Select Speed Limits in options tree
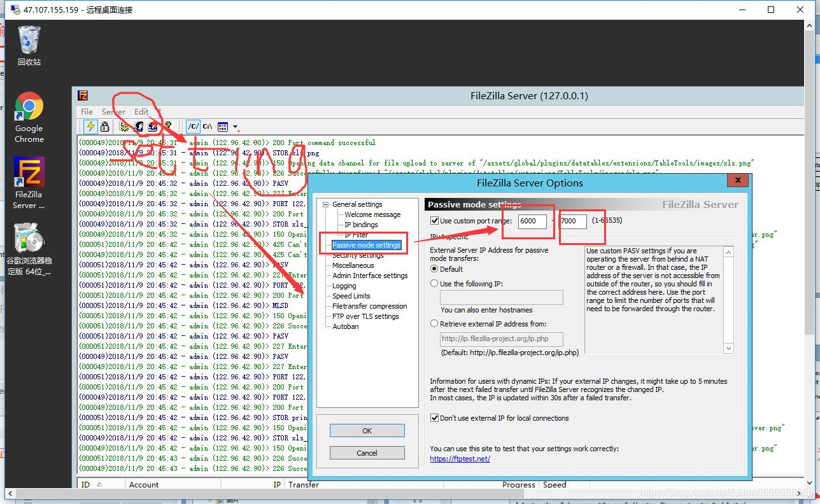The image size is (820, 504). 351,296
